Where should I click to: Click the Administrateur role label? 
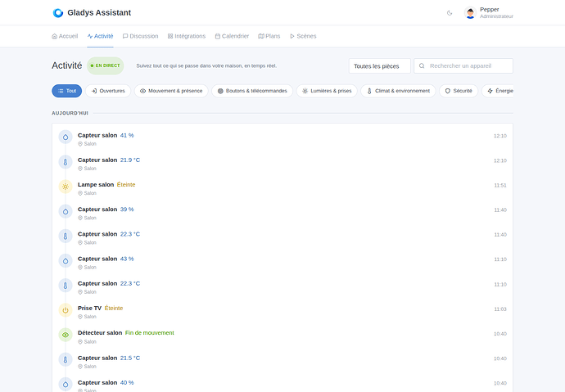tap(496, 16)
